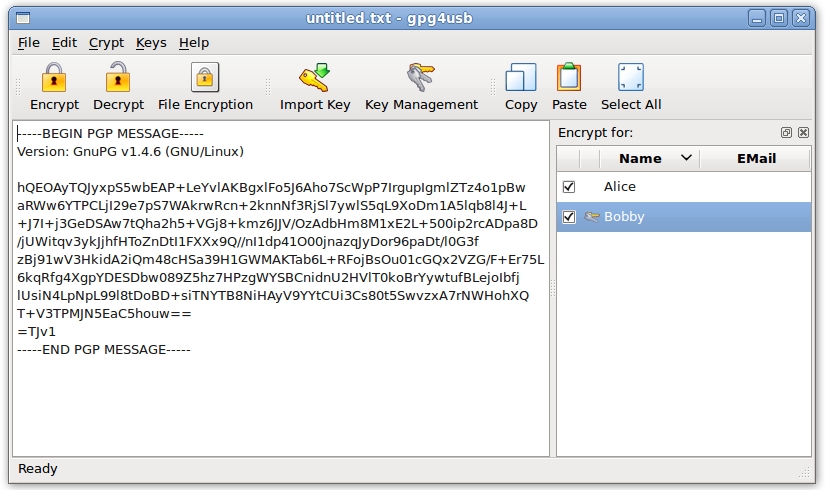This screenshot has height=490, width=825.
Task: Click the Version: GnuPG v1.4.6 line
Action: click(x=130, y=152)
